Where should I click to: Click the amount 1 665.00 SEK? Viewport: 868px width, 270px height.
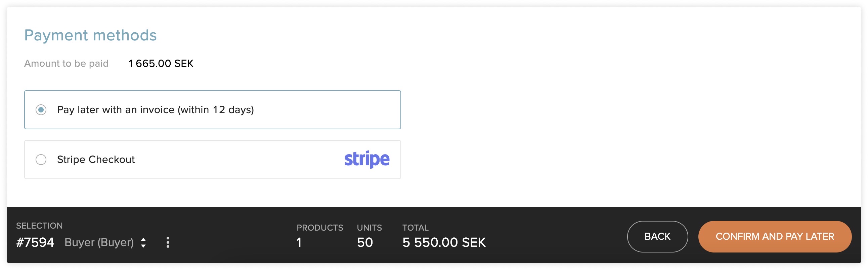tap(161, 63)
